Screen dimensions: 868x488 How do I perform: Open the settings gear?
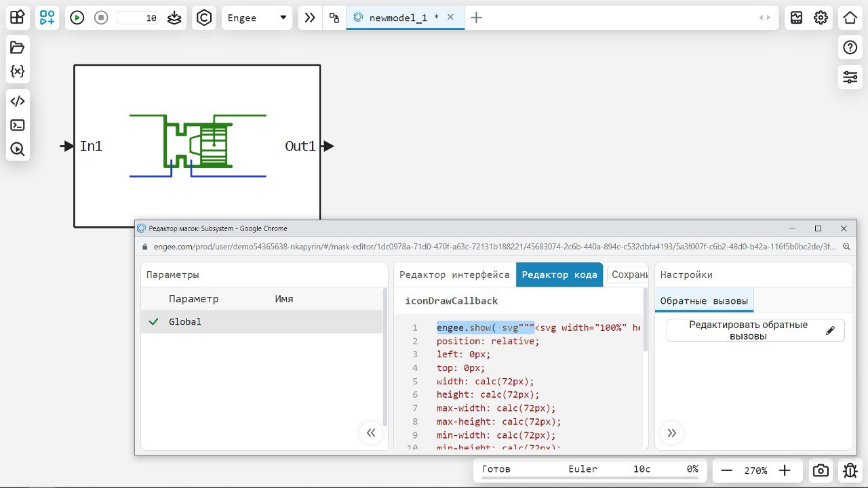coord(821,18)
